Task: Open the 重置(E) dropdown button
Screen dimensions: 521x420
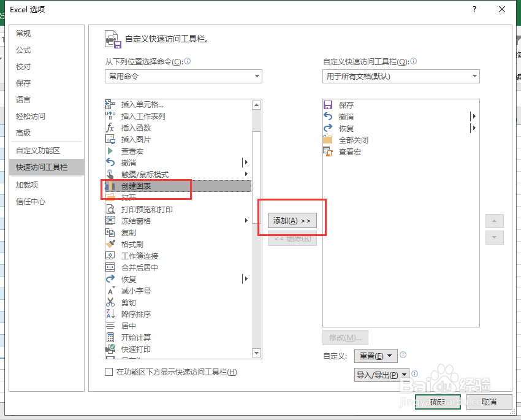Action: (x=376, y=356)
